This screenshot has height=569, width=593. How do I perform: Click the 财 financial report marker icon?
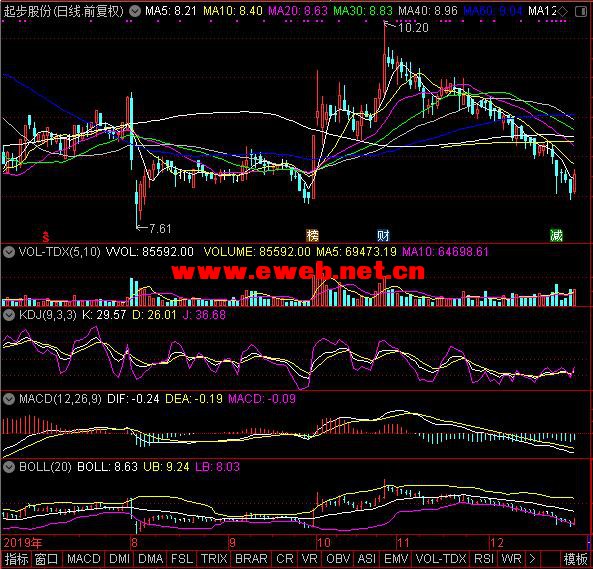(383, 236)
